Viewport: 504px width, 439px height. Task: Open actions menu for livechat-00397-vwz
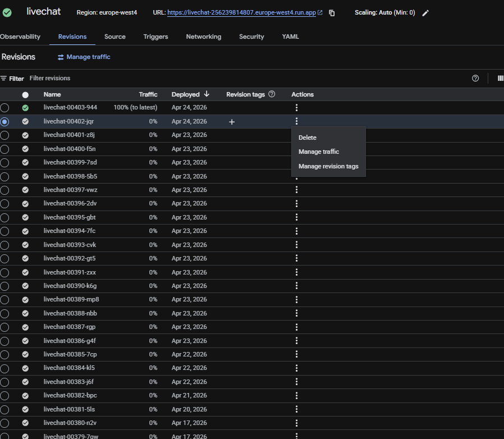pos(296,190)
